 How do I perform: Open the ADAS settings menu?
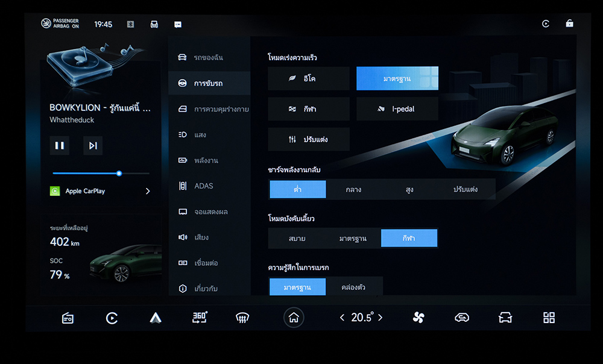tap(203, 186)
